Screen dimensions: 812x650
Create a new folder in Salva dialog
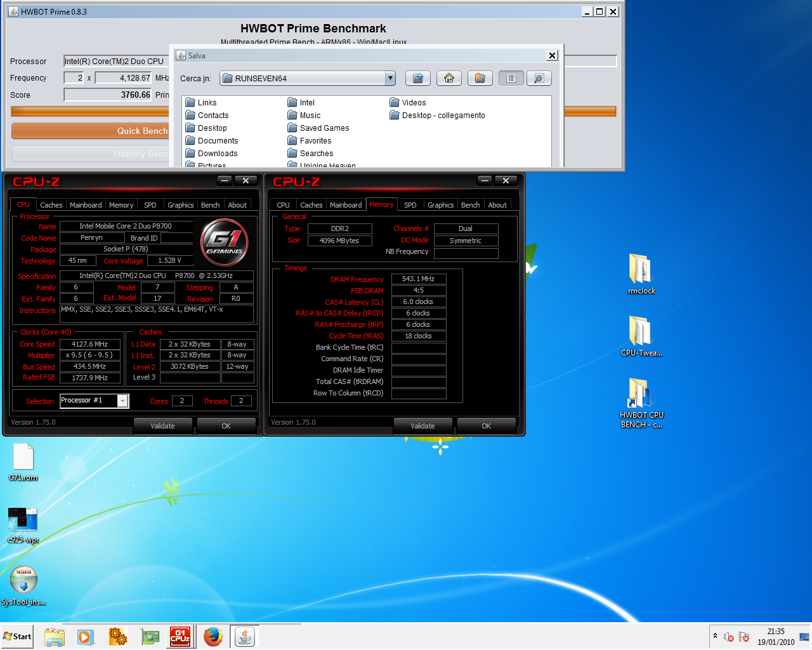tap(480, 78)
